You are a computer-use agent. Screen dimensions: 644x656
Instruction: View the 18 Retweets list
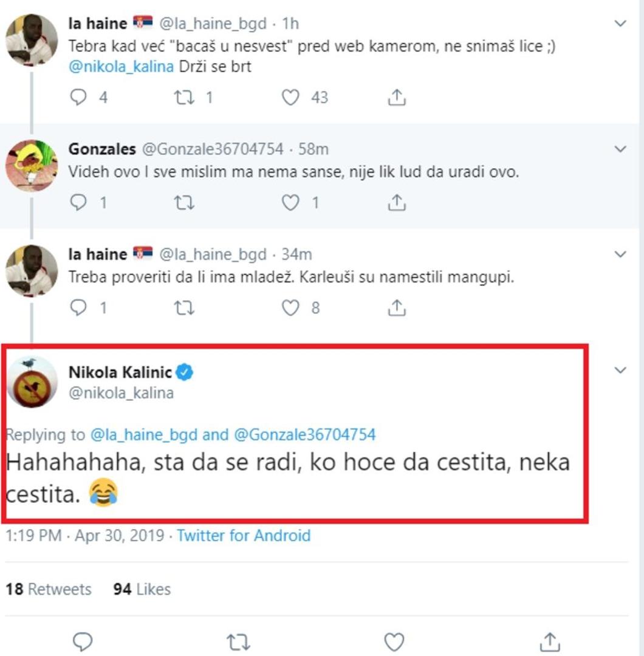coord(49,589)
